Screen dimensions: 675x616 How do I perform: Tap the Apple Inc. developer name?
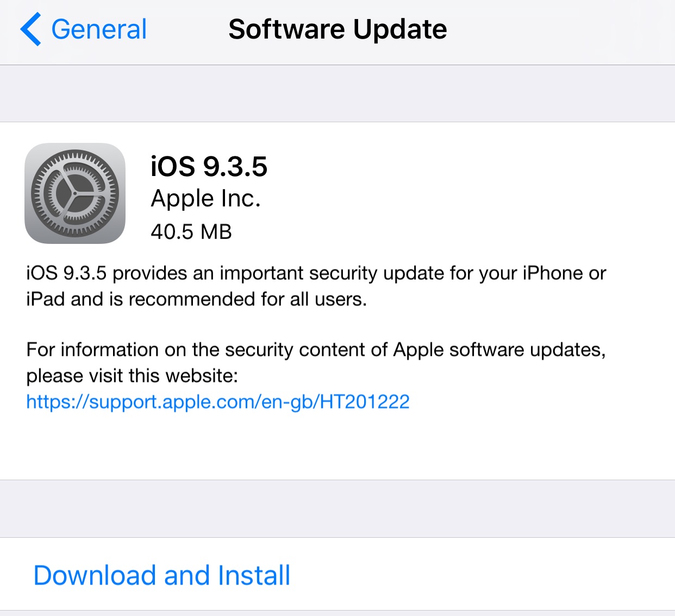pos(206,199)
